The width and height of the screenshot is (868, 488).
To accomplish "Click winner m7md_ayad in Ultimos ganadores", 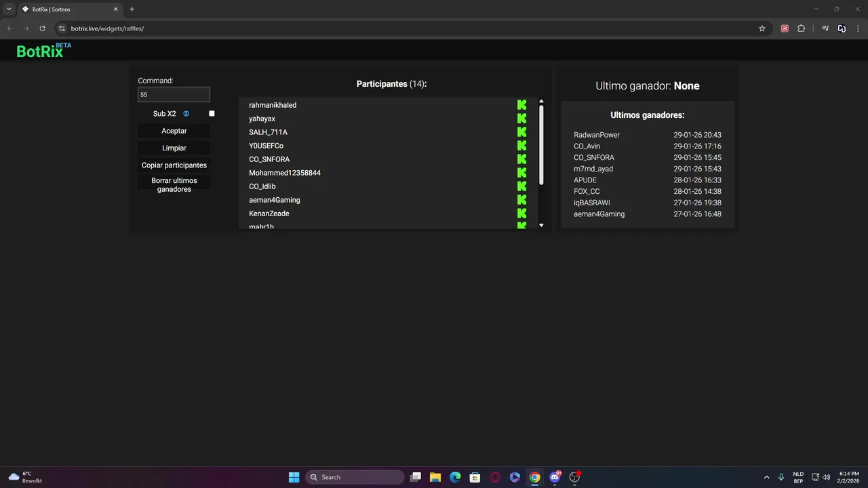I will pos(593,169).
